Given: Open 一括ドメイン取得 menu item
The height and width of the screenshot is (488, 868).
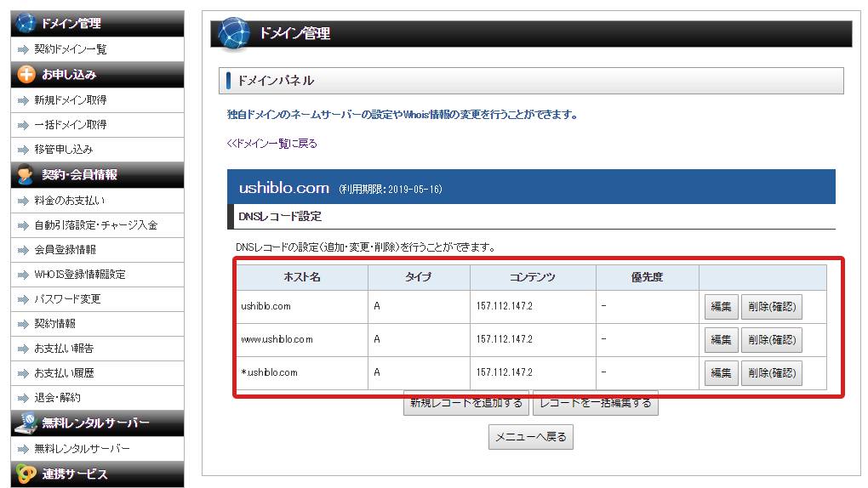Looking at the screenshot, I should 71,125.
